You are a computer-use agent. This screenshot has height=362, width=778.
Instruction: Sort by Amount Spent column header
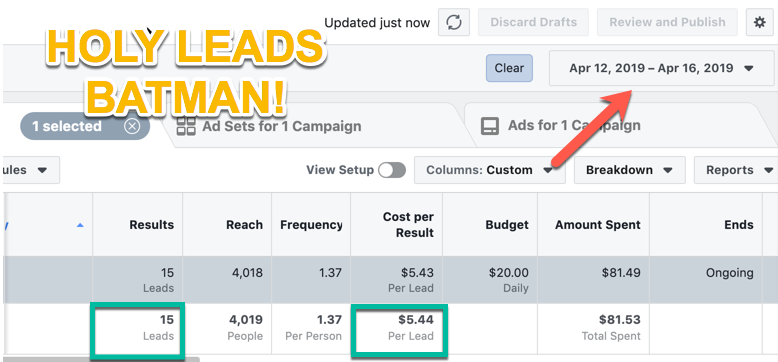[597, 225]
